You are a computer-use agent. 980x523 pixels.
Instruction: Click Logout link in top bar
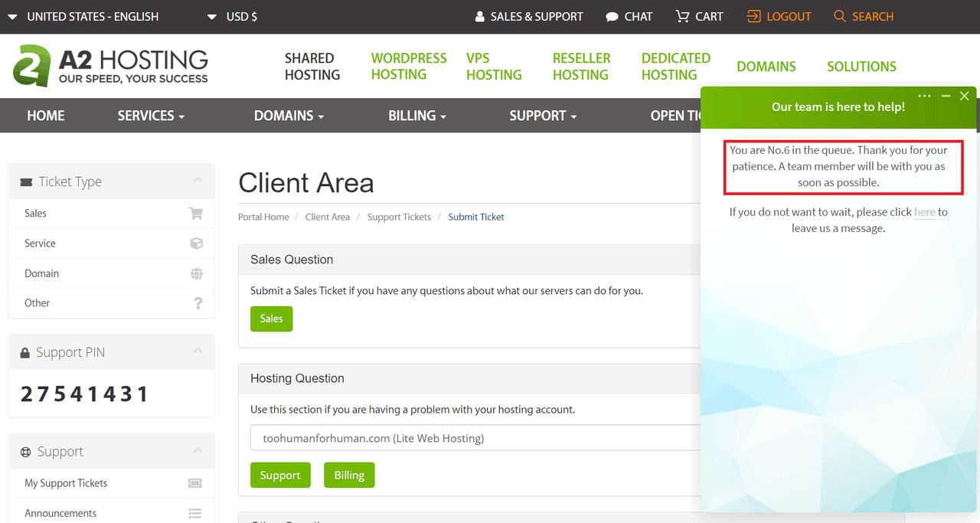[x=789, y=16]
